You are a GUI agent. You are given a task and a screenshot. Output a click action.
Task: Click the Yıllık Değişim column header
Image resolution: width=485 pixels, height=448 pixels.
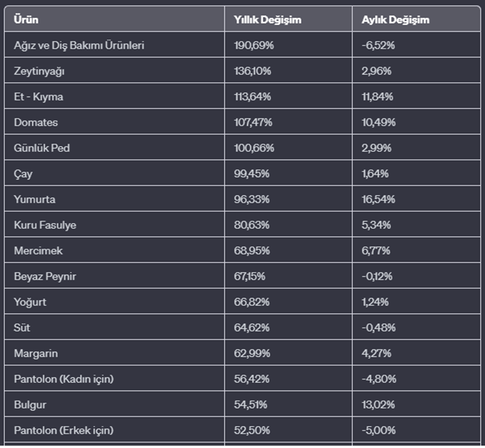267,20
